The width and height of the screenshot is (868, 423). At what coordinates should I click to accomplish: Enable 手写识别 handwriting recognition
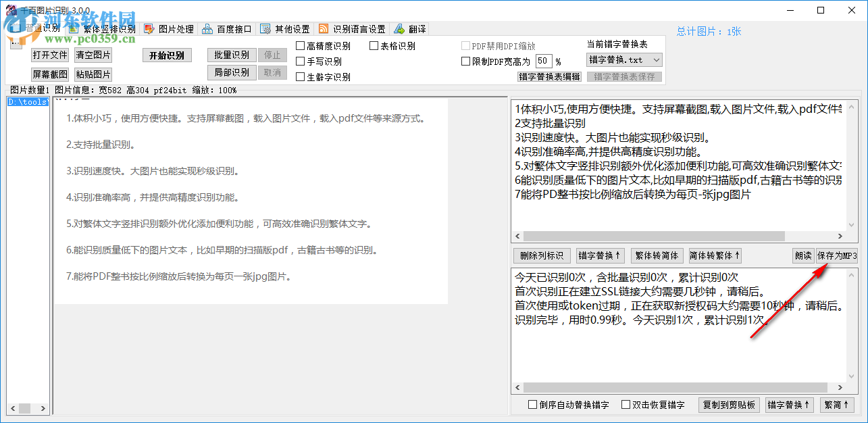point(299,60)
